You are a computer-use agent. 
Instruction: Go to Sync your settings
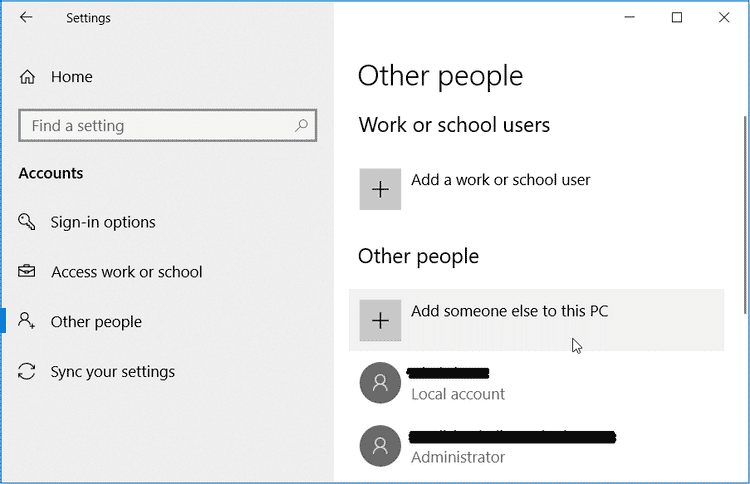pyautogui.click(x=112, y=372)
